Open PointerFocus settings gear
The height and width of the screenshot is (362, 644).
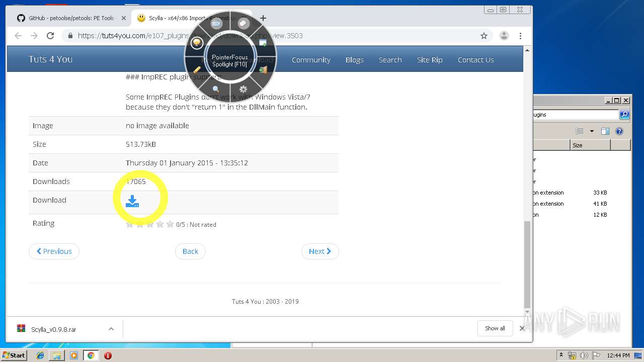[x=244, y=89]
